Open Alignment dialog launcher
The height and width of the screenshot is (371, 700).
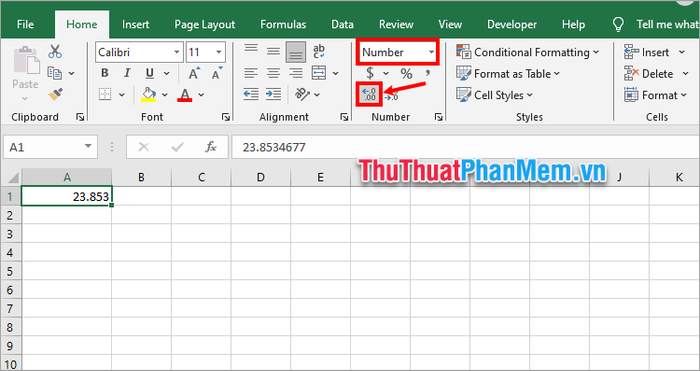(344, 117)
